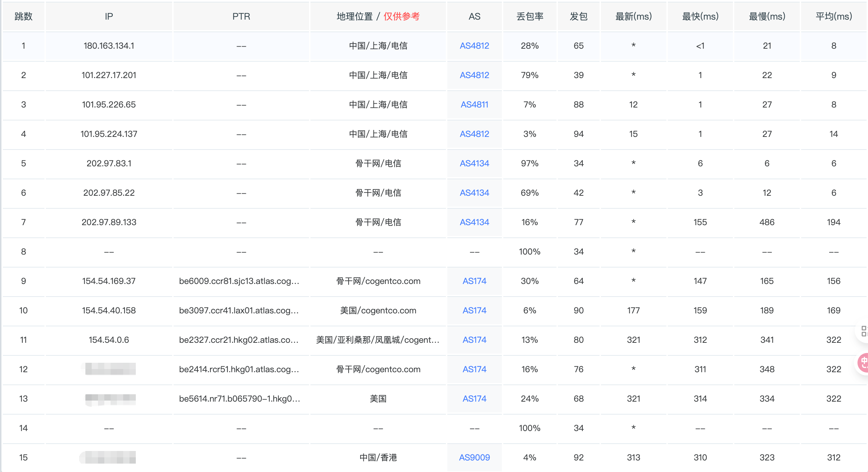Click the 跳数 column header
Image resolution: width=868 pixels, height=472 pixels.
pos(23,16)
